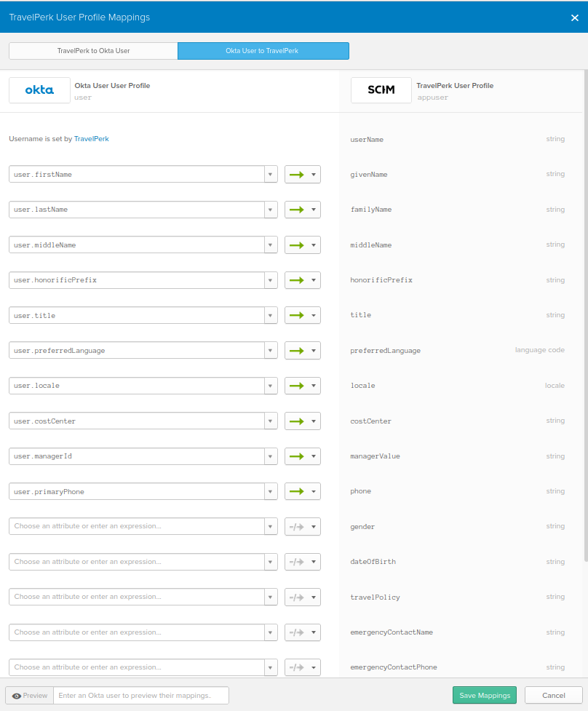The height and width of the screenshot is (711, 588).
Task: Click the green mapping arrow for familyName
Action: [296, 210]
